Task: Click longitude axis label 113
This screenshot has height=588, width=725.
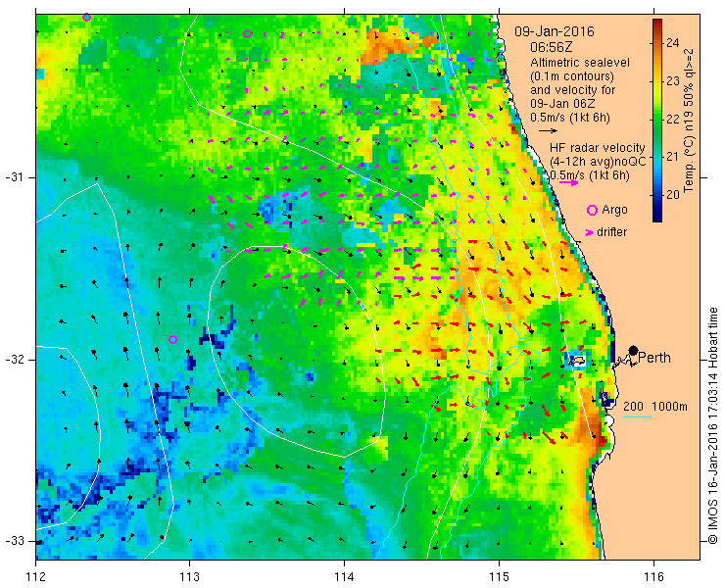Action: 189,577
